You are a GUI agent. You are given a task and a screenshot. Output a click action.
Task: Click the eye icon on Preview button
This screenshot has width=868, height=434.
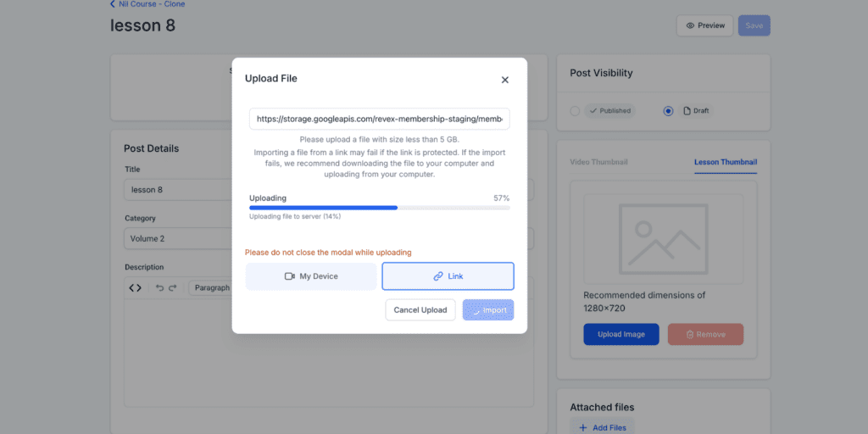click(690, 25)
